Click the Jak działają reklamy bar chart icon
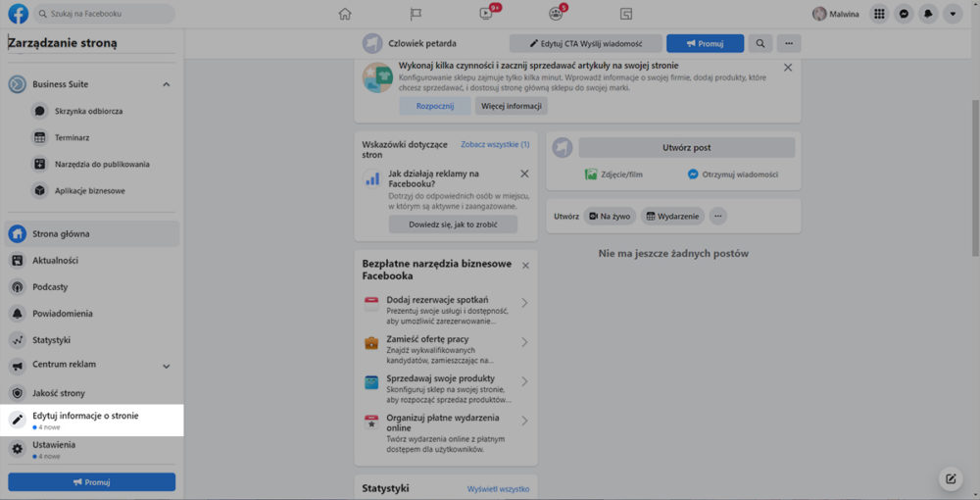 pos(372,179)
